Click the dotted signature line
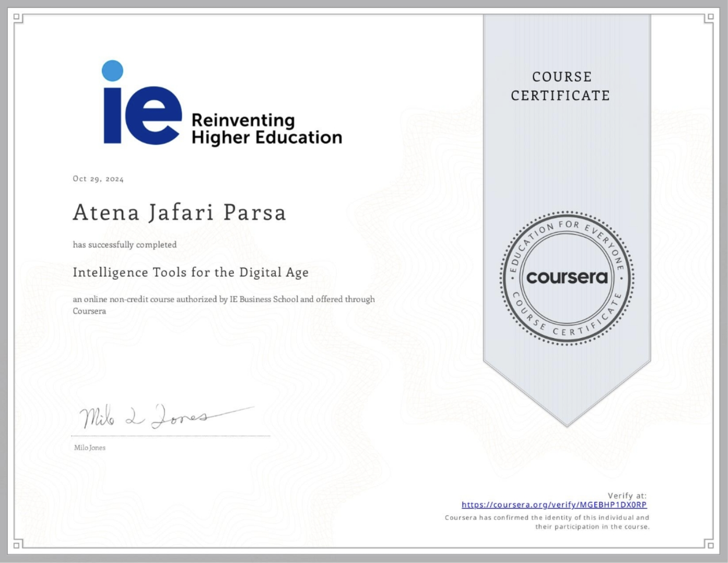728x563 pixels. [170, 435]
